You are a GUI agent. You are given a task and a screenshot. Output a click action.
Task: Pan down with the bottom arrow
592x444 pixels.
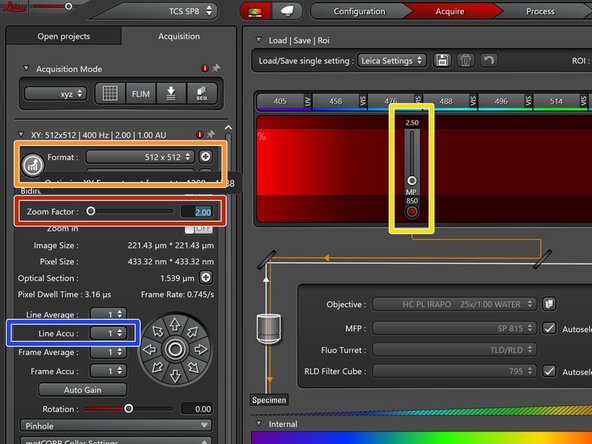[x=175, y=375]
